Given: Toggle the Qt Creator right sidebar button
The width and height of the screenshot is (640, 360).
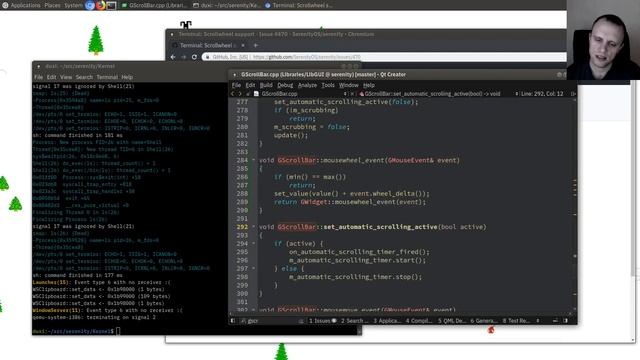Looking at the screenshot, I should click(x=565, y=321).
